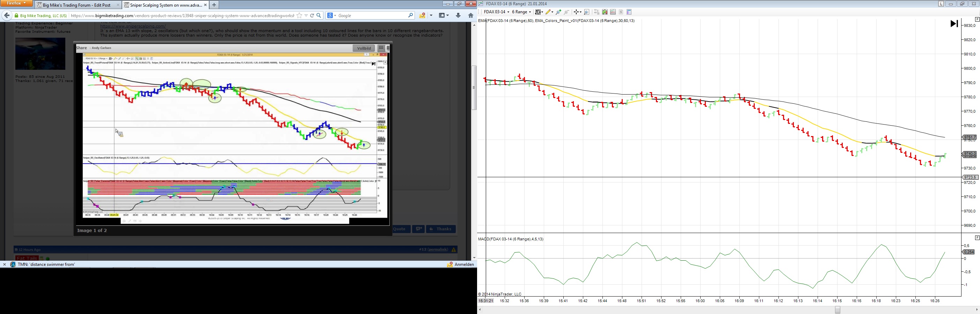980x314 pixels.
Task: Click the 15:31:21 time marker
Action: [x=486, y=301]
